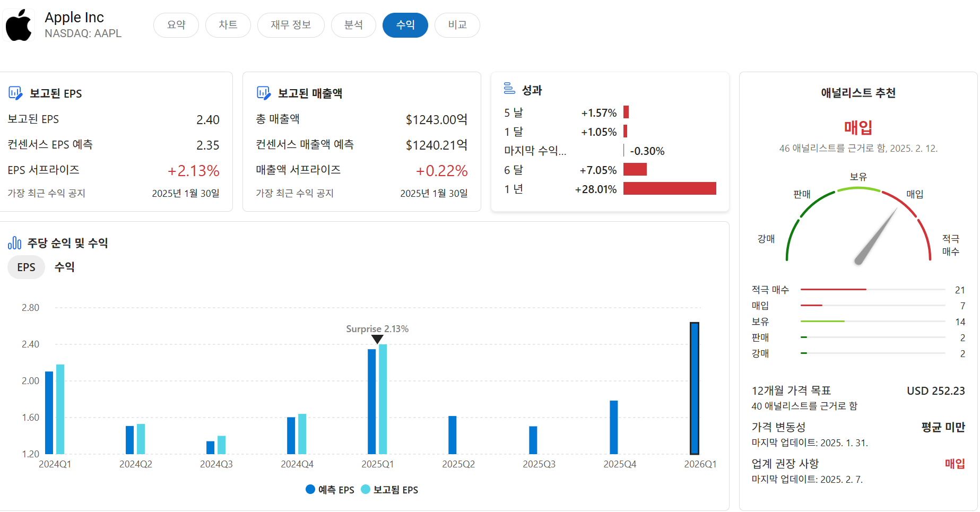Click the 보고된 EPS value 2.40
The width and height of the screenshot is (980, 512).
tap(208, 120)
